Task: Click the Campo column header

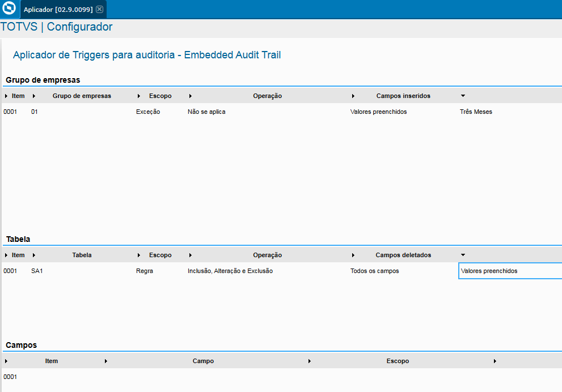Action: 203,361
